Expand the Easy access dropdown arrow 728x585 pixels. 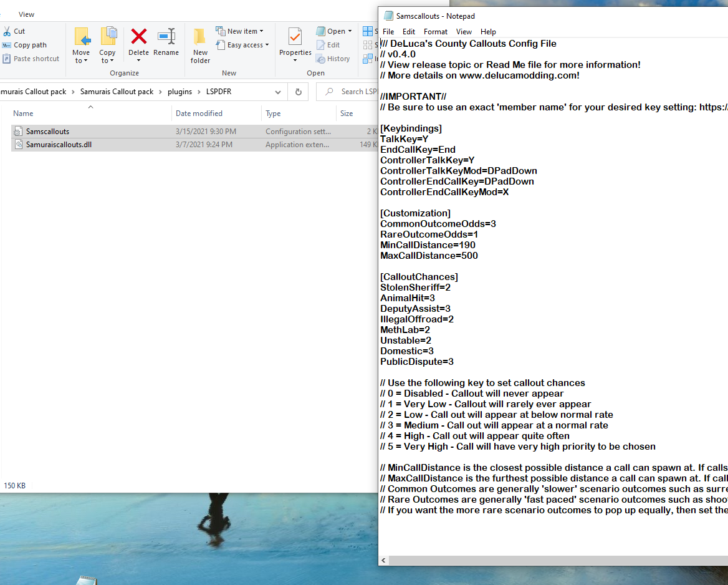click(267, 45)
